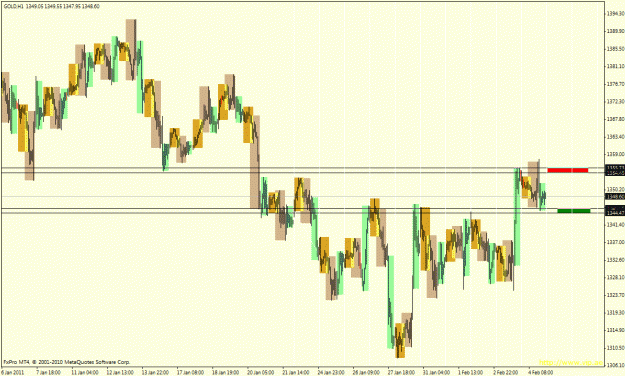Click the 17 Jan 08:00 time label

pos(191,372)
